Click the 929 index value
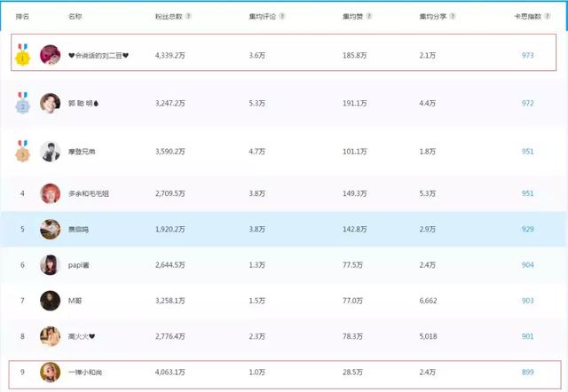 527,229
